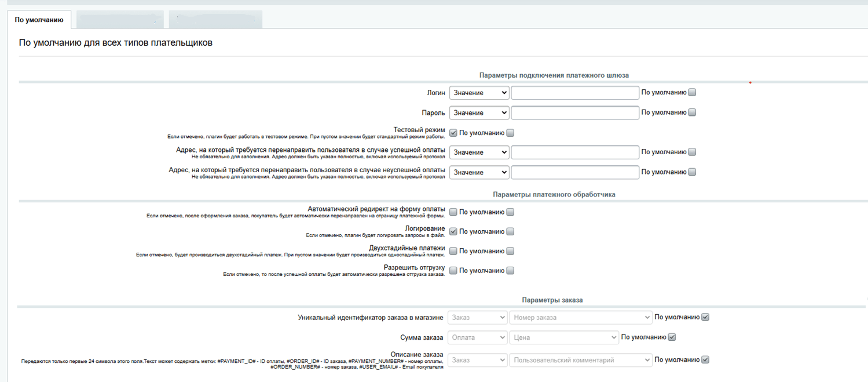The height and width of the screenshot is (382, 868).
Task: Open dropdown for successful payment redirect address
Action: [479, 152]
